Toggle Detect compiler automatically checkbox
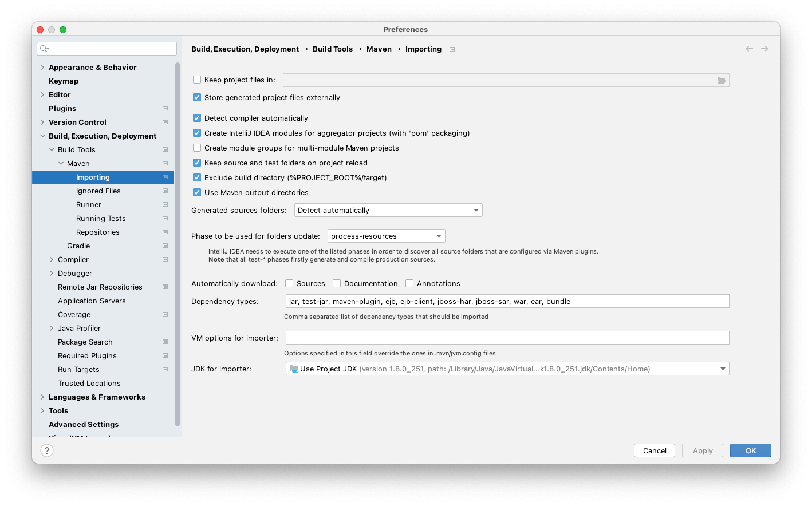 pyautogui.click(x=197, y=118)
